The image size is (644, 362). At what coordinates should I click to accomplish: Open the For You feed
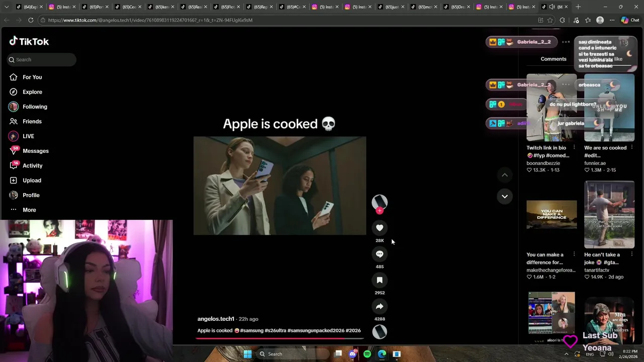pyautogui.click(x=32, y=77)
